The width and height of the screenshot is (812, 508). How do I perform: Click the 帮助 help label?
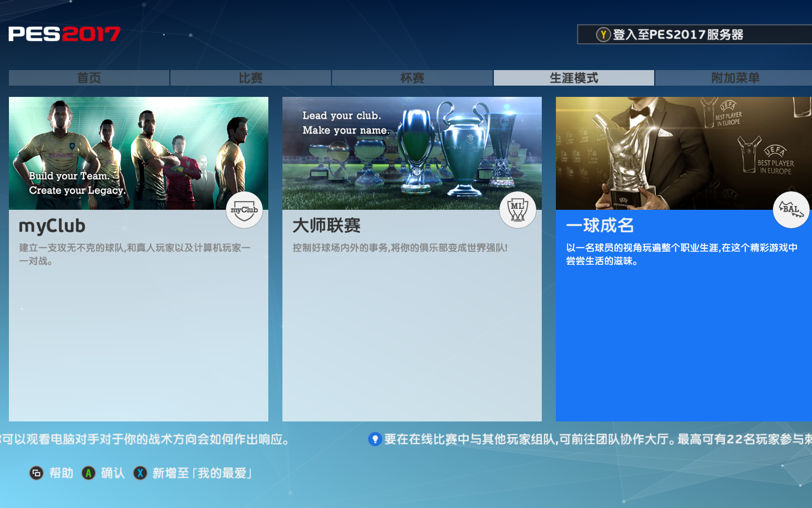click(x=61, y=473)
